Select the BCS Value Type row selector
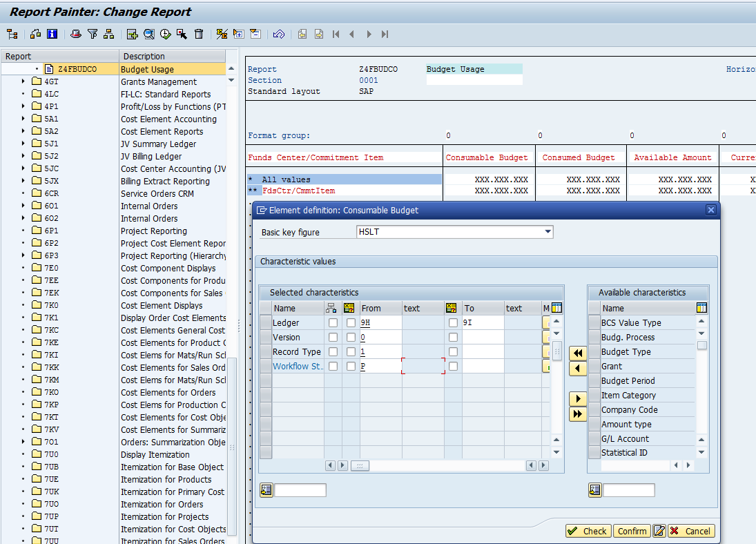Image resolution: width=756 pixels, height=544 pixels. click(x=594, y=323)
